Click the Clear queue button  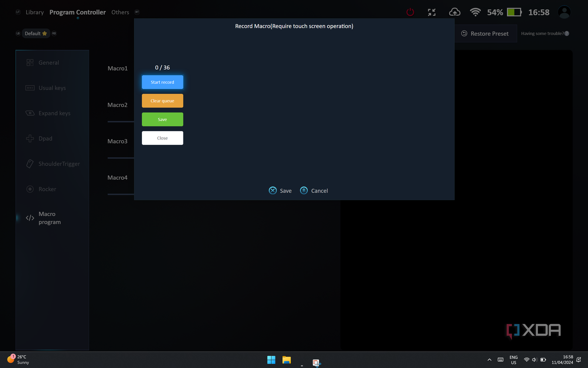(x=162, y=101)
